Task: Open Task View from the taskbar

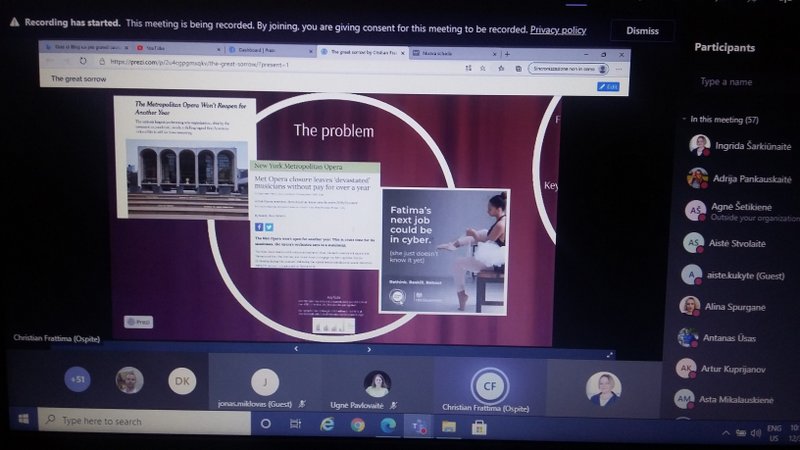Action: point(295,423)
